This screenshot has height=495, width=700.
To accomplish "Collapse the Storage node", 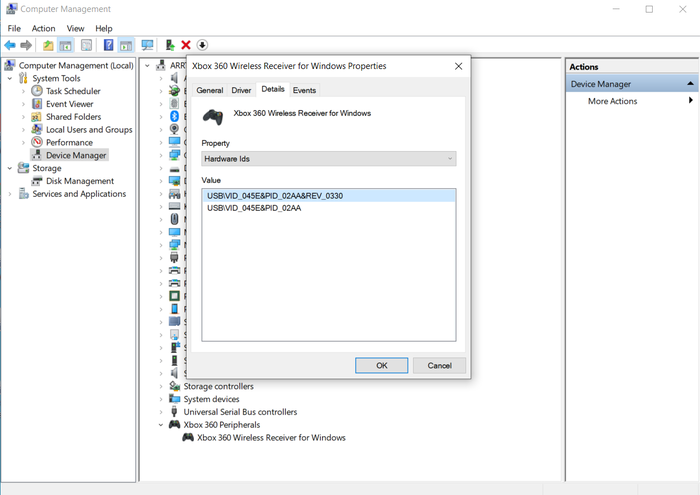I will 10,168.
